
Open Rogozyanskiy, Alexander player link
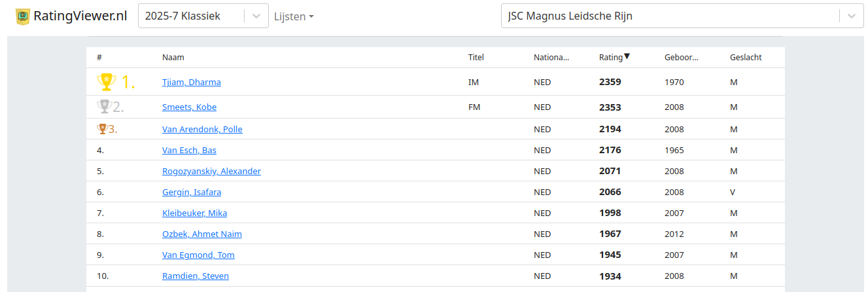[211, 171]
